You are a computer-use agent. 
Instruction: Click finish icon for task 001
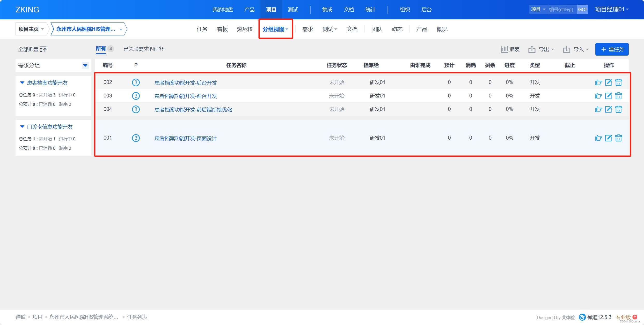[x=598, y=138]
